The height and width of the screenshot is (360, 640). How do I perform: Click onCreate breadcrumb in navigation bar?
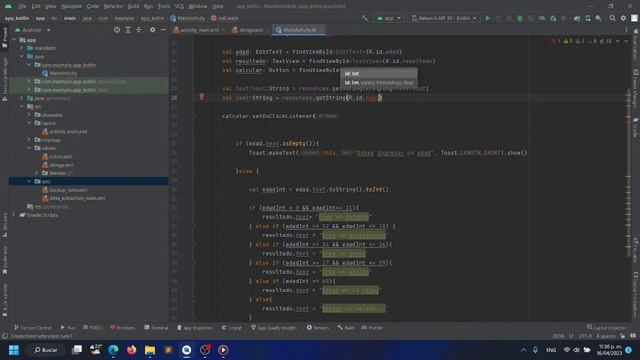coord(224,18)
